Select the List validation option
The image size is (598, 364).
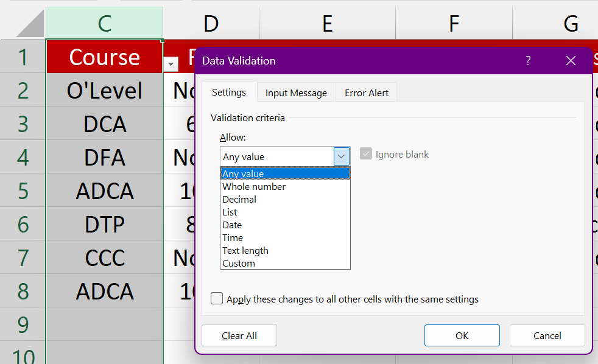click(230, 212)
